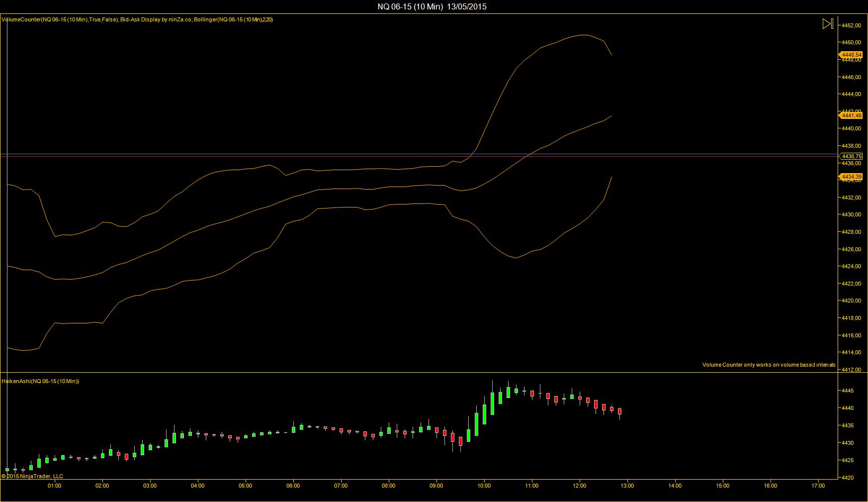
Task: Click the orange 4448,54 upper band price marker
Action: (x=851, y=55)
